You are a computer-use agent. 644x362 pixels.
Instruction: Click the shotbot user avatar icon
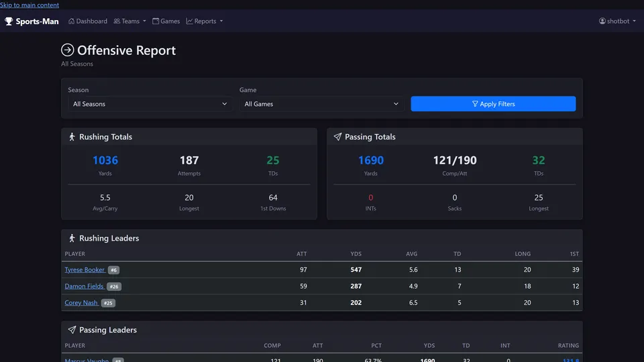[x=602, y=21]
